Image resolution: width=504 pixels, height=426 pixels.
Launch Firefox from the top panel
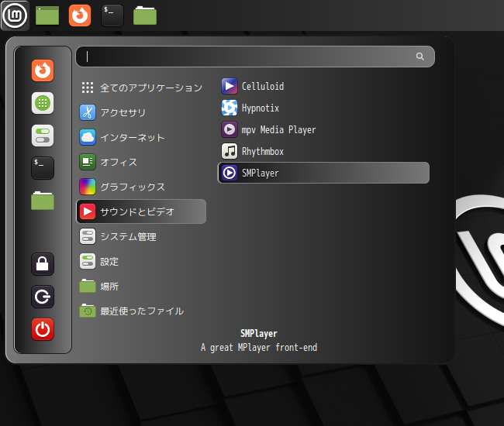pyautogui.click(x=80, y=15)
